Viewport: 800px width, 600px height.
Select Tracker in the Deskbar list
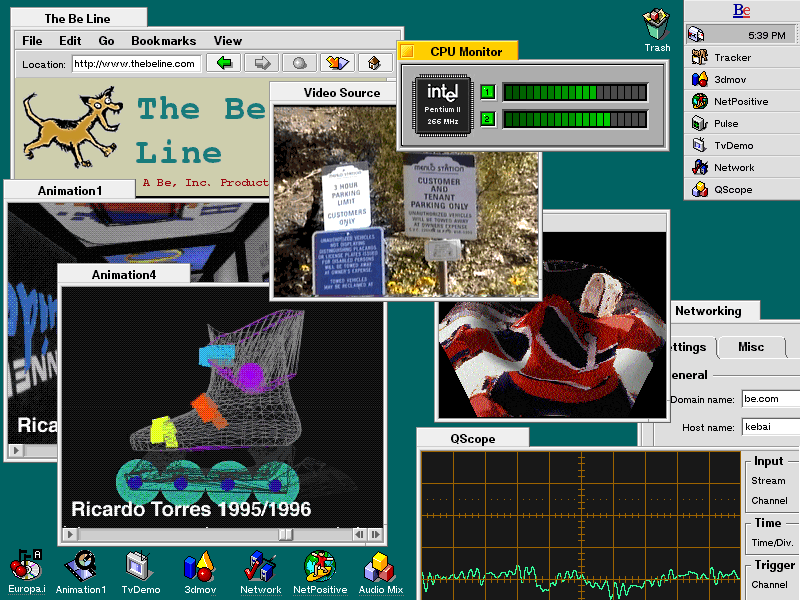(742, 58)
